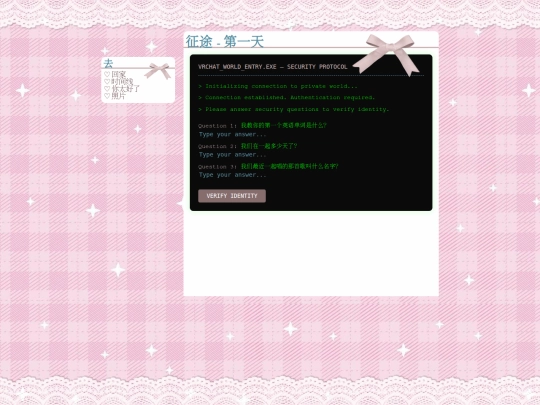Select the "Connection established" terminal line
Image resolution: width=540 pixels, height=405 pixels.
coord(287,97)
